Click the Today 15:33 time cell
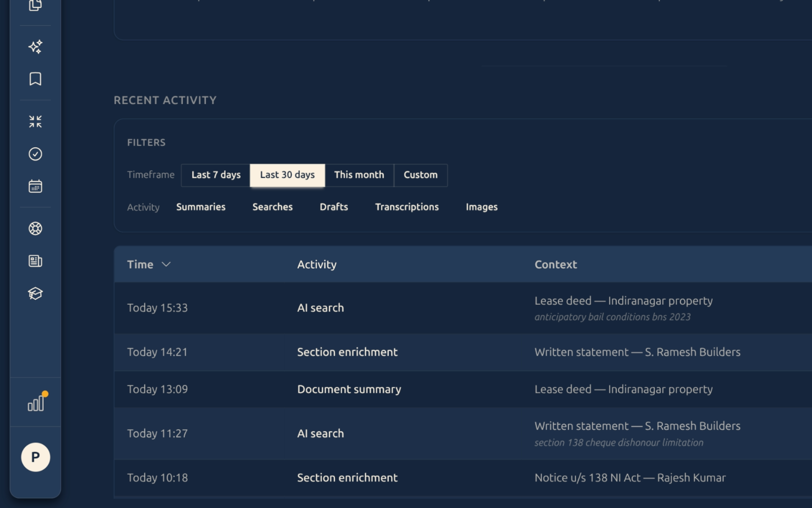Image resolution: width=812 pixels, height=508 pixels. coord(157,308)
